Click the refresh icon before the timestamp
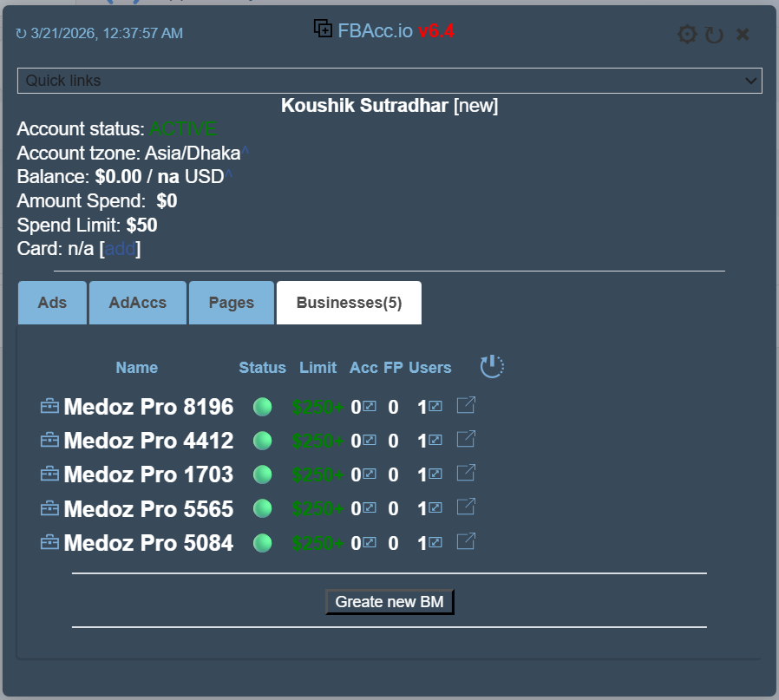This screenshot has height=700, width=779. pos(20,33)
